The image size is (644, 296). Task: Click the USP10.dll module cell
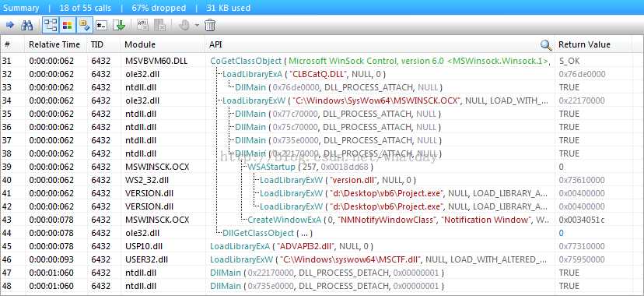tap(145, 246)
